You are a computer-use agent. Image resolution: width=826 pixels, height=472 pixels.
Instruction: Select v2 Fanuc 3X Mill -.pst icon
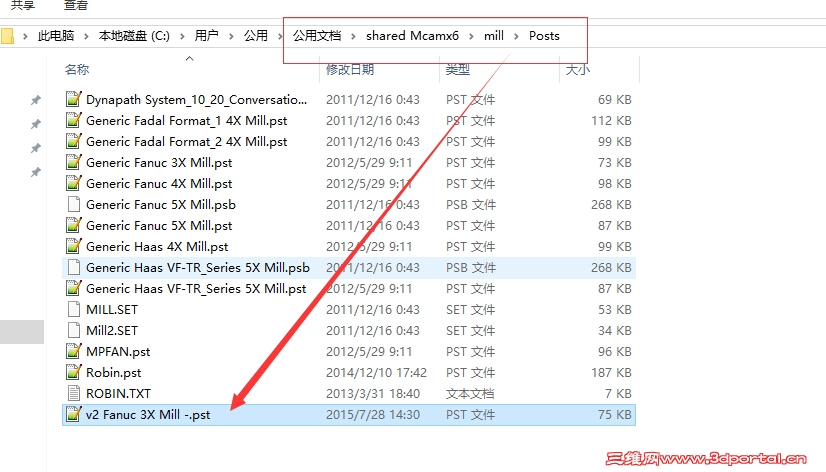coord(74,414)
